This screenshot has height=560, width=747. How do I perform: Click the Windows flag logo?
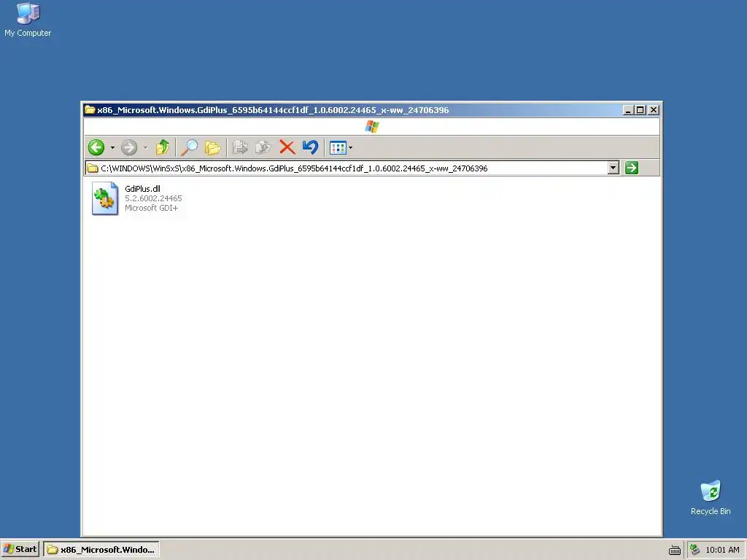point(372,127)
